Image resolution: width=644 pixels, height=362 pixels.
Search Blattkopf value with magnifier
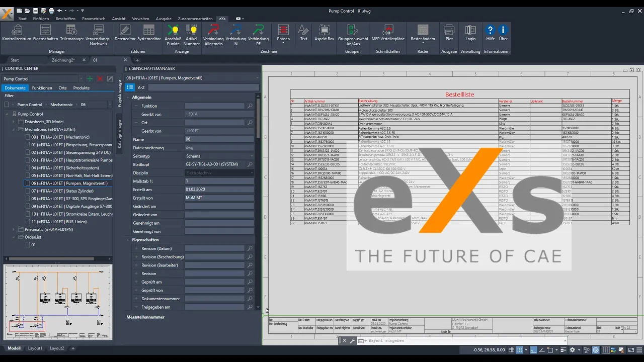point(250,164)
